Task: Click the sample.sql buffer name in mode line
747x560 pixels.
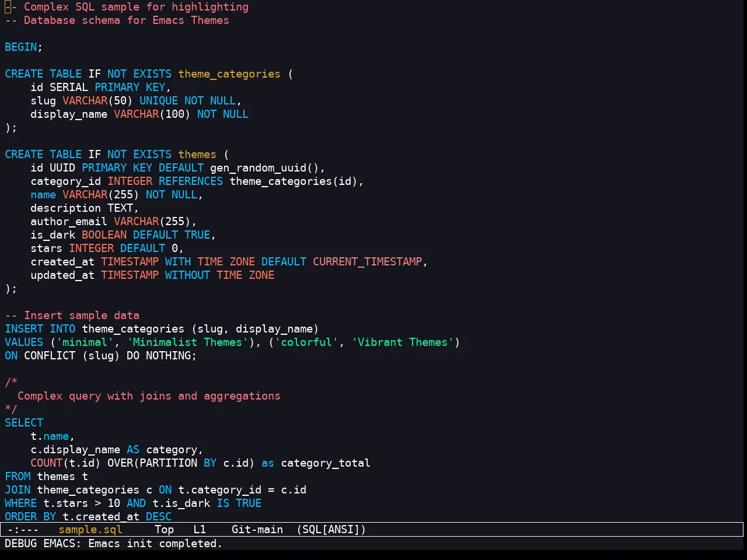Action: pos(90,530)
